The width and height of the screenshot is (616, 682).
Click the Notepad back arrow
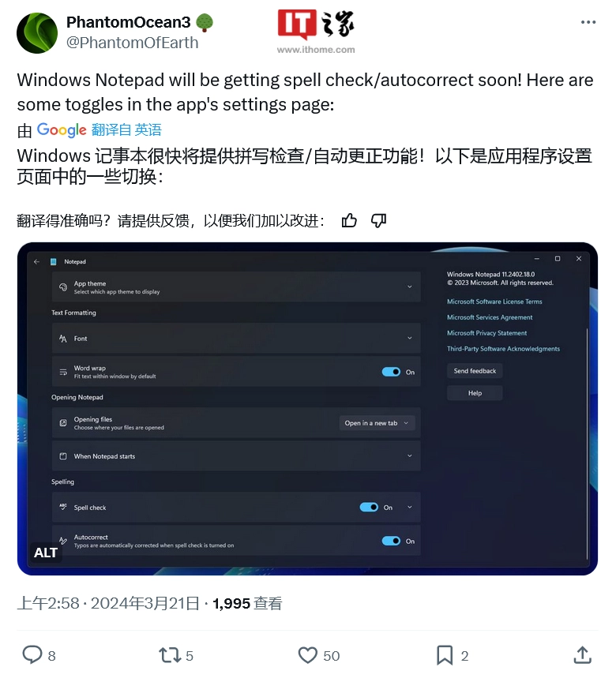36,262
